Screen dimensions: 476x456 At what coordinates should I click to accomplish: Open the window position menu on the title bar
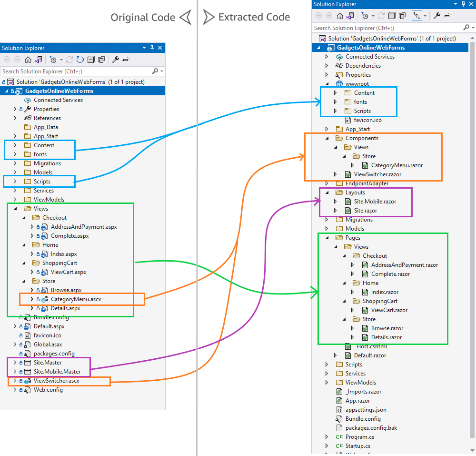click(144, 48)
